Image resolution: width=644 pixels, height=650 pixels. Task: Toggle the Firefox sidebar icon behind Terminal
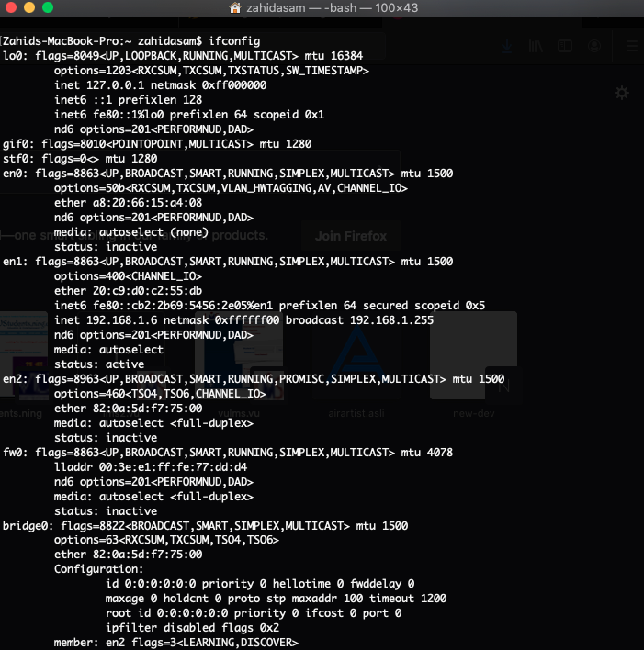(565, 46)
